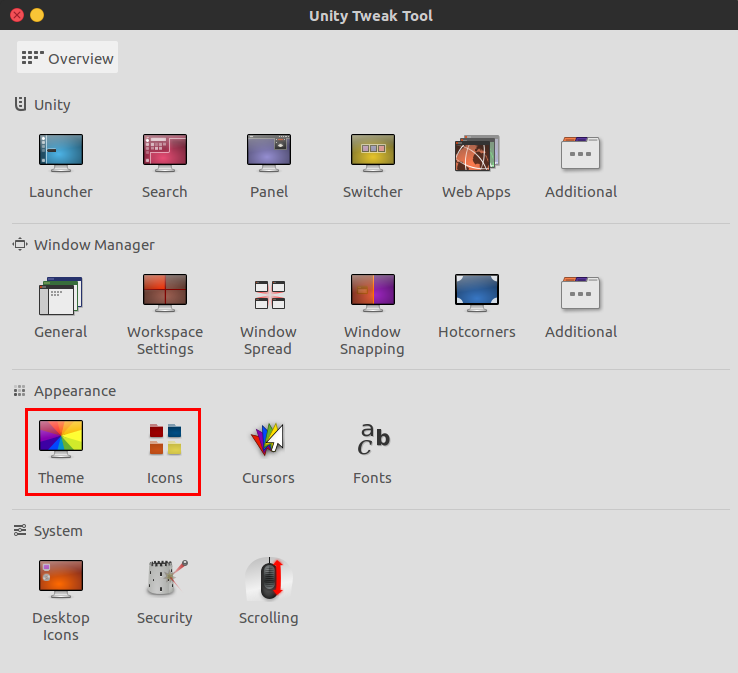Open the Window Snapping icon
Viewport: 738px width, 673px height.
373,293
